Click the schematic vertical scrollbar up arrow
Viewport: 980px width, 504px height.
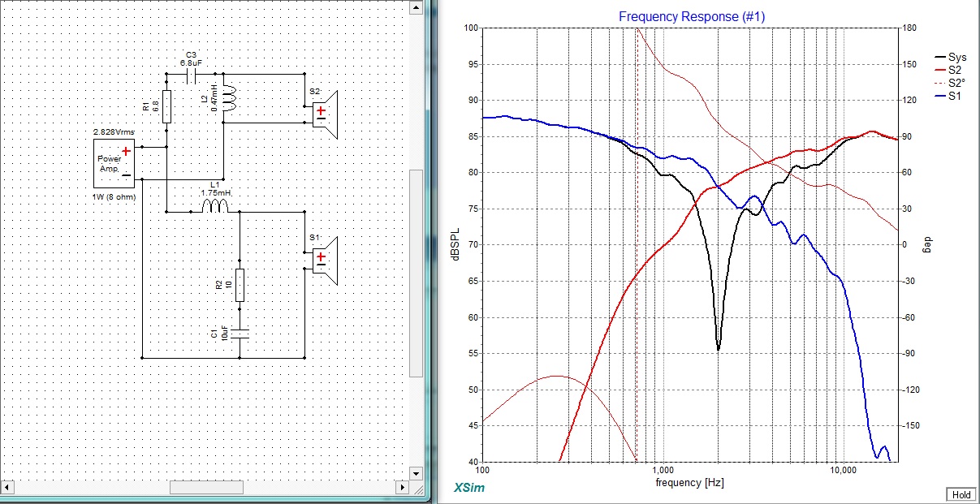pos(416,6)
